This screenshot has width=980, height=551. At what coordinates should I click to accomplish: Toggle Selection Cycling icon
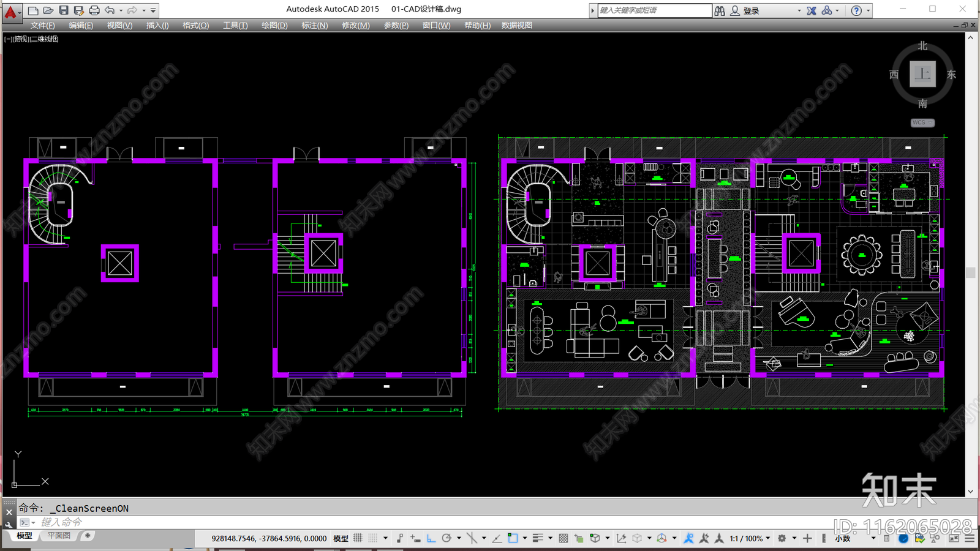coord(579,539)
